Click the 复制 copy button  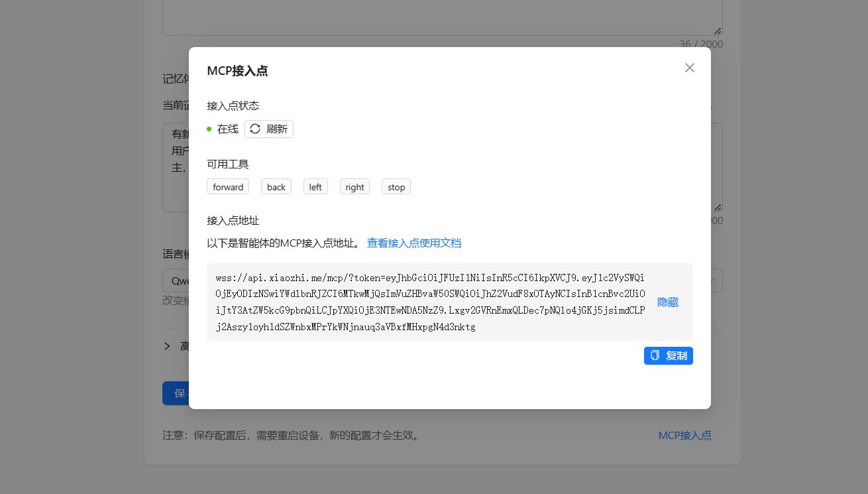pos(669,355)
